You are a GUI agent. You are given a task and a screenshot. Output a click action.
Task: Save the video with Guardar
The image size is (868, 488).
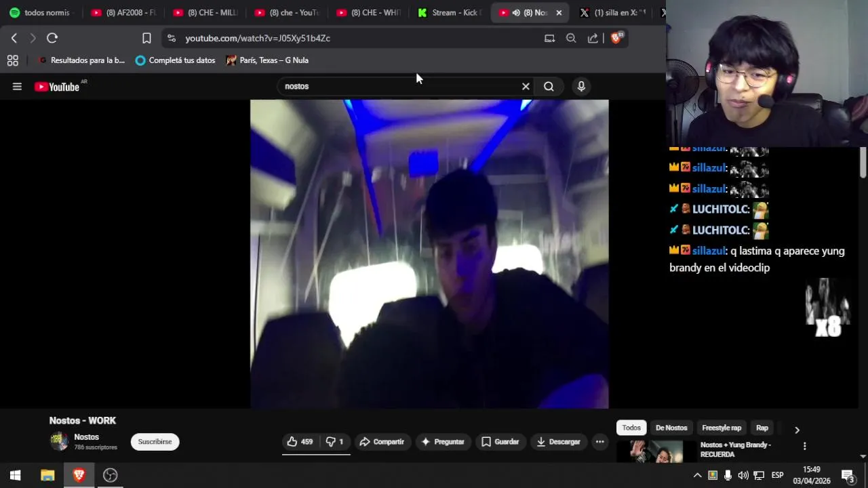click(x=500, y=442)
